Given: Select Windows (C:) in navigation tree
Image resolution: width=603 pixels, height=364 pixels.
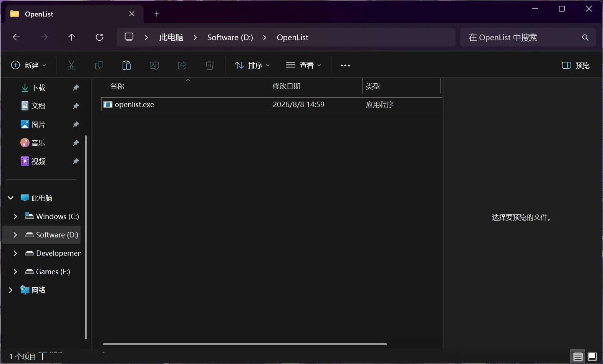Looking at the screenshot, I should point(57,216).
